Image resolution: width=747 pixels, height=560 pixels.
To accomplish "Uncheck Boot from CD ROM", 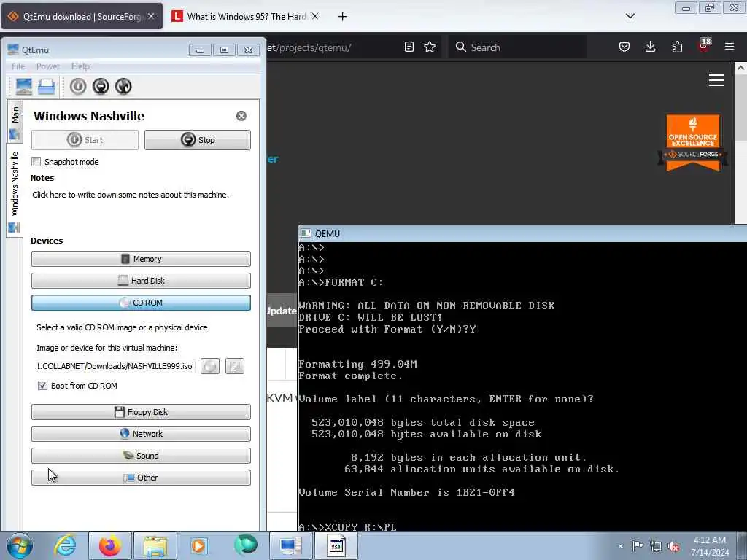I will 43,386.
